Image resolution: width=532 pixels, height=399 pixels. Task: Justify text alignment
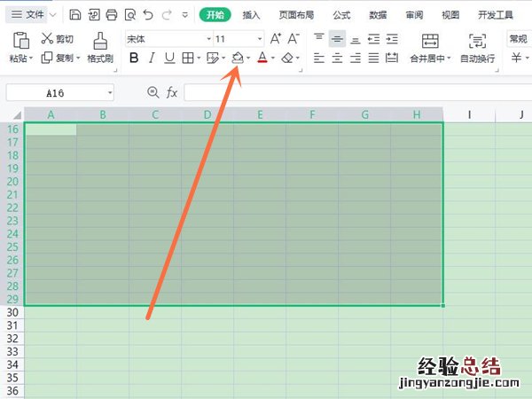pos(373,58)
